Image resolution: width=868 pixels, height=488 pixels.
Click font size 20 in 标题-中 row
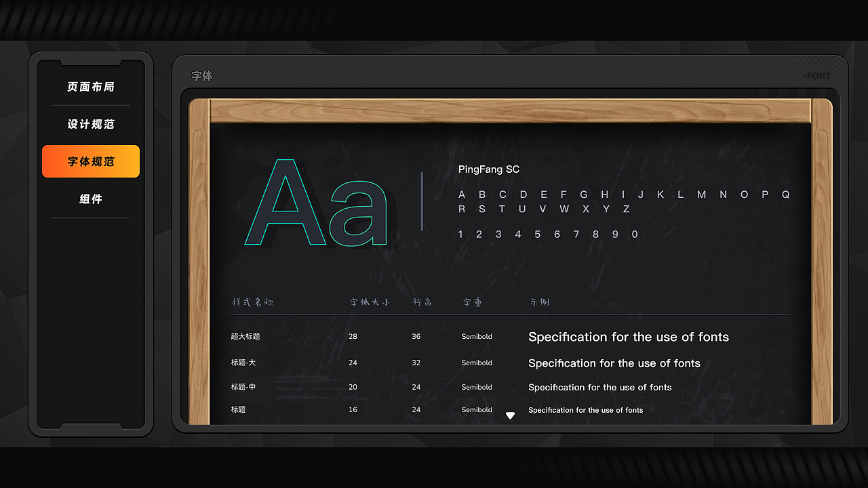[353, 387]
